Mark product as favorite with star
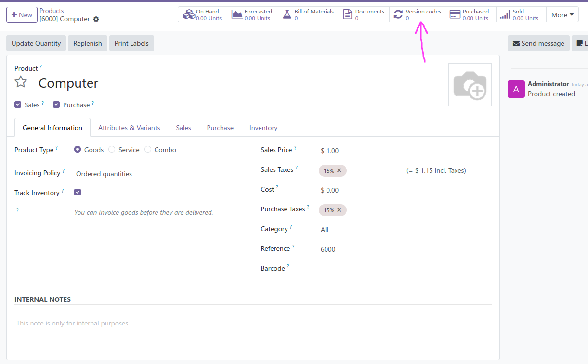This screenshot has width=588, height=364. coord(21,82)
